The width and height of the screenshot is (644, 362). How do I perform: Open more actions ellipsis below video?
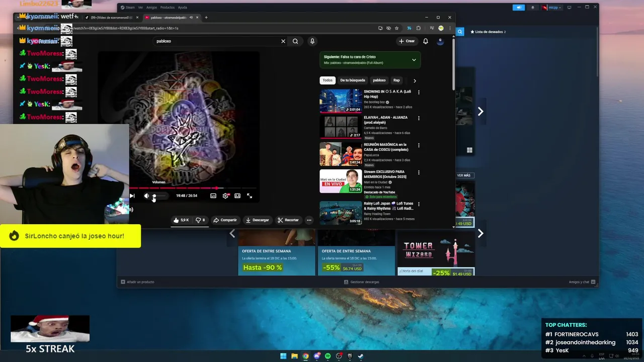point(309,220)
